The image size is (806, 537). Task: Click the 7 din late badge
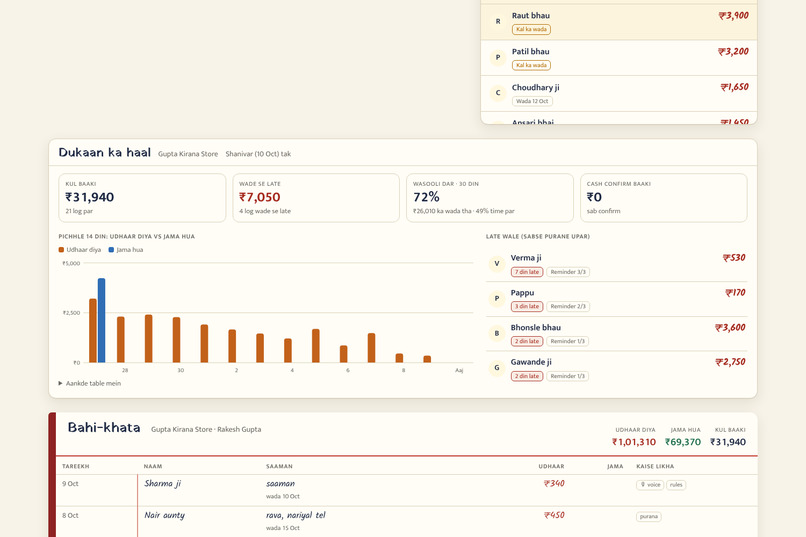[527, 272]
